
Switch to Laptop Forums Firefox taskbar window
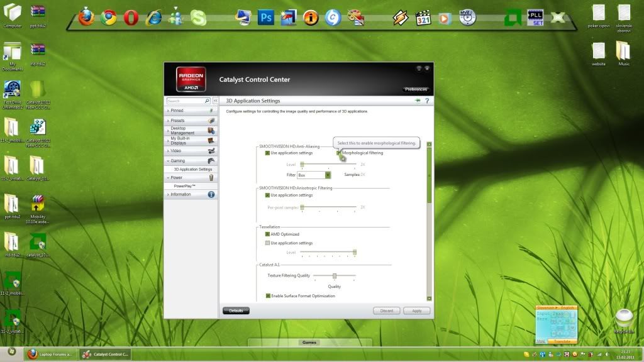[50, 354]
